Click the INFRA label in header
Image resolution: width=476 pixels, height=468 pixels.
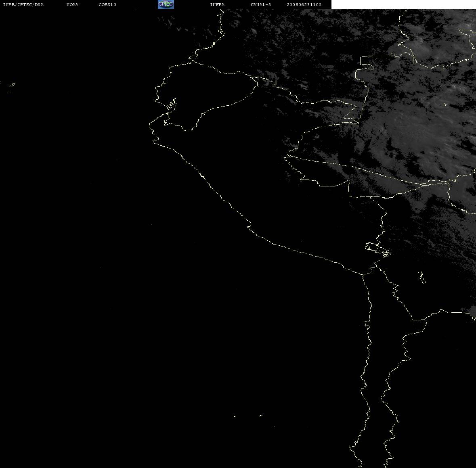217,4
